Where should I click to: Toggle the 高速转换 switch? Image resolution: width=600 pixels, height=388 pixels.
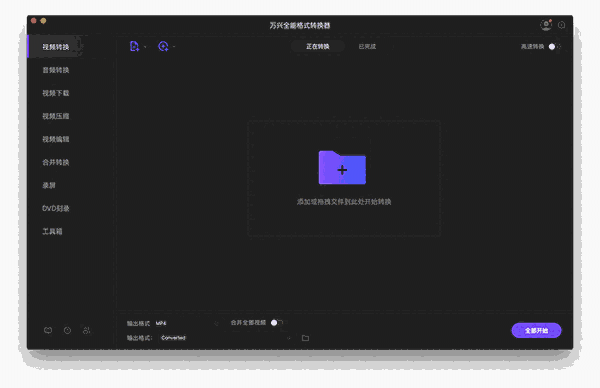pos(554,47)
